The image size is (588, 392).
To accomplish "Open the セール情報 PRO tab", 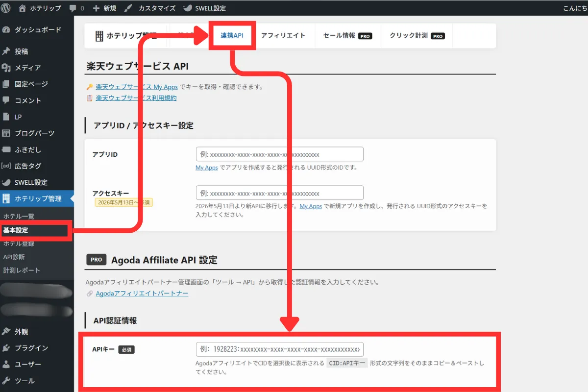I will click(x=347, y=35).
